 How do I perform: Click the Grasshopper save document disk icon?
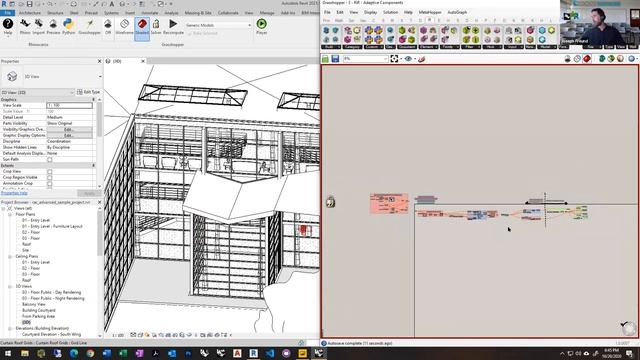[x=335, y=59]
